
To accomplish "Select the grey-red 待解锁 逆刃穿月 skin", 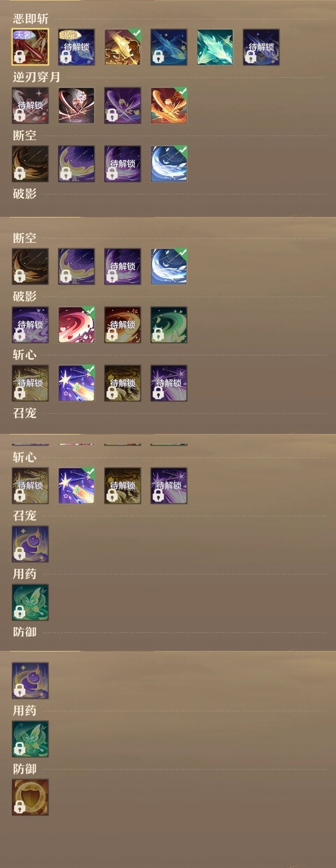I will [30, 105].
